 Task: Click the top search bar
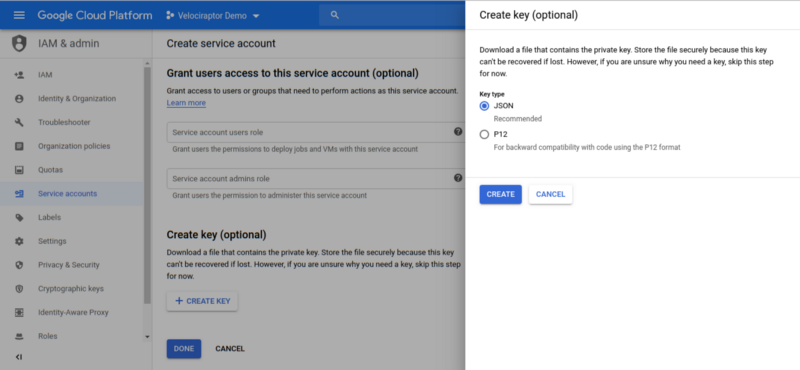click(392, 15)
